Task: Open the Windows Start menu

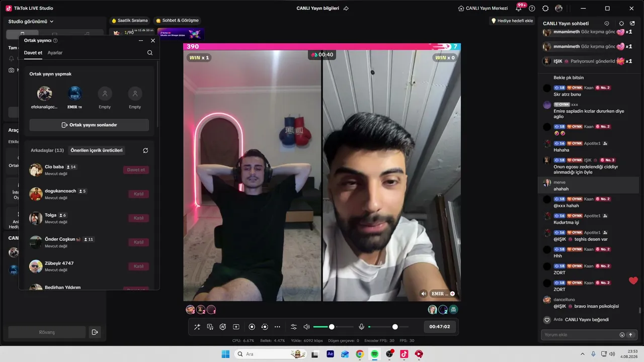Action: 225,354
